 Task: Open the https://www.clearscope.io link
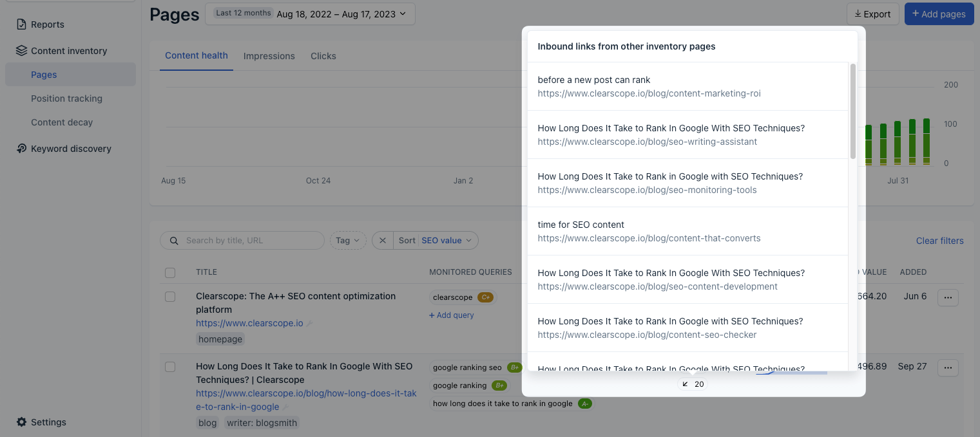coord(249,323)
